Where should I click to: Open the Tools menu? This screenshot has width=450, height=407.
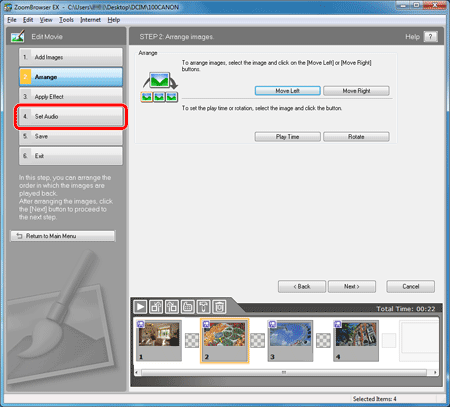(x=66, y=20)
